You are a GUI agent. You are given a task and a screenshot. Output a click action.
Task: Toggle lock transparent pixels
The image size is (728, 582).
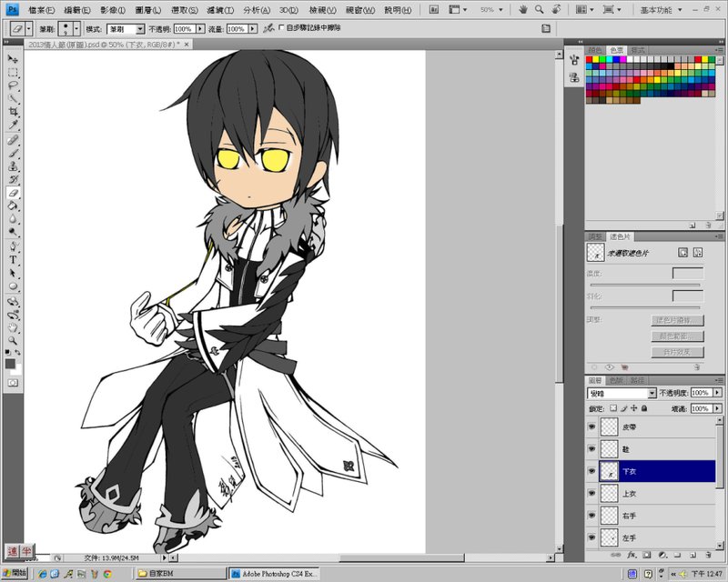(x=613, y=408)
